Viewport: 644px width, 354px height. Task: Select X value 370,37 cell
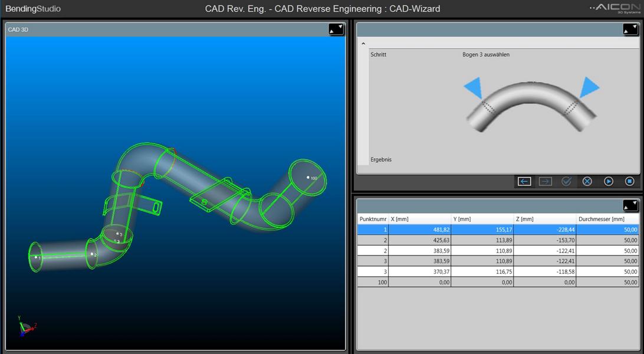click(x=420, y=271)
